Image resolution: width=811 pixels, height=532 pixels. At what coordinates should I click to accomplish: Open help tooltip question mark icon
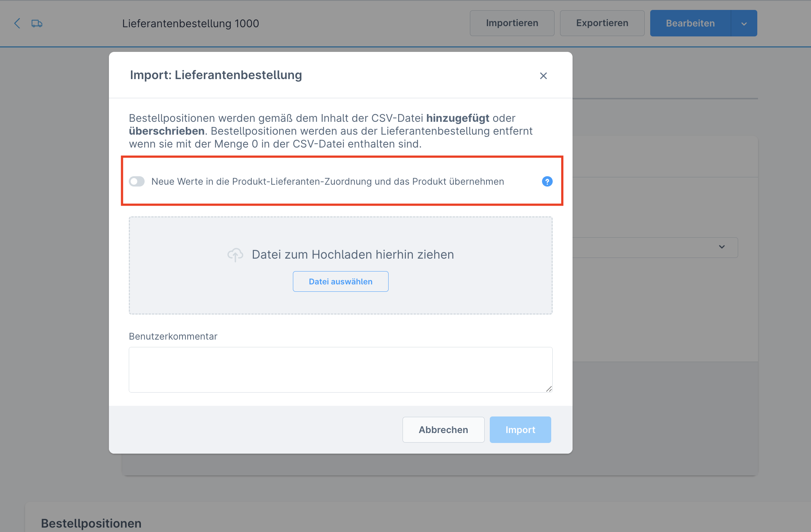pos(547,181)
